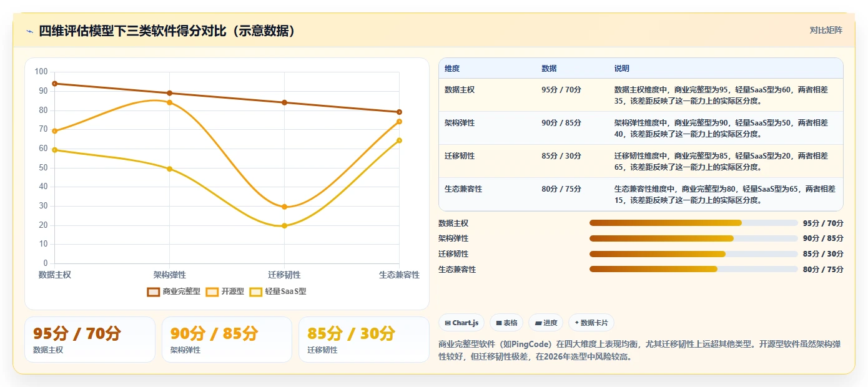This screenshot has height=387, width=868.
Task: Click the 开源型 legend color box
Action: click(212, 291)
